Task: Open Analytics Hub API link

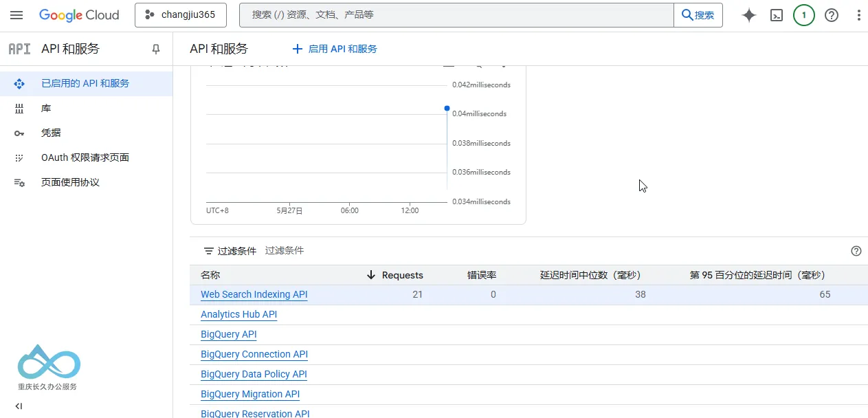Action: tap(238, 314)
